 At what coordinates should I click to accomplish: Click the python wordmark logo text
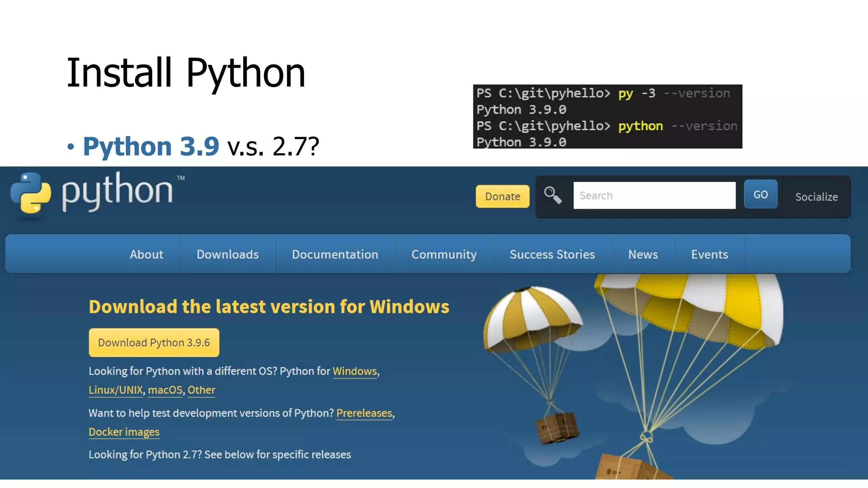pos(117,191)
